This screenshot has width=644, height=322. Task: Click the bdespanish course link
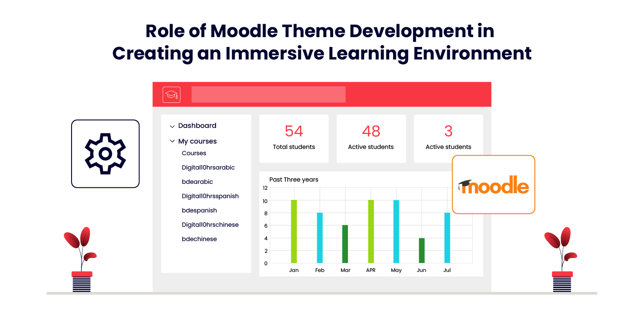pos(199,210)
